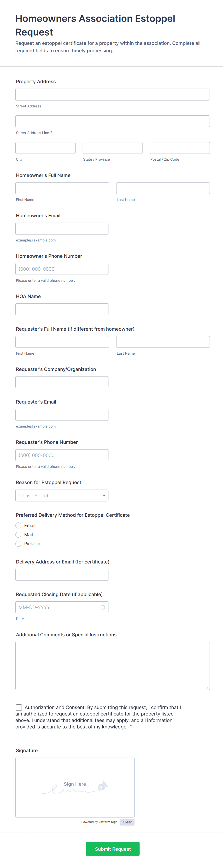223x868 pixels.
Task: Click the Street Address input field
Action: coord(112,95)
